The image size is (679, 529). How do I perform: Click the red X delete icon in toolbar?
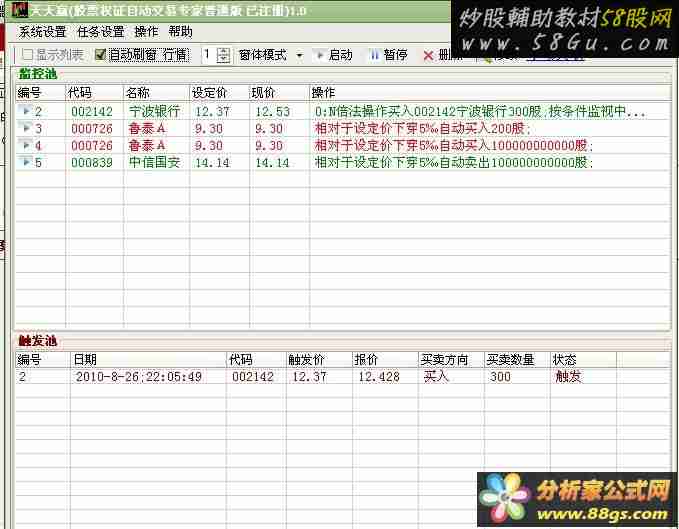pyautogui.click(x=429, y=56)
